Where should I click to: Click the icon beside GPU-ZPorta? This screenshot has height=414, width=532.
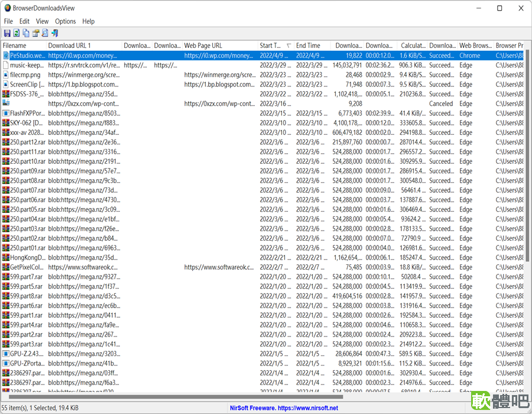[6, 364]
